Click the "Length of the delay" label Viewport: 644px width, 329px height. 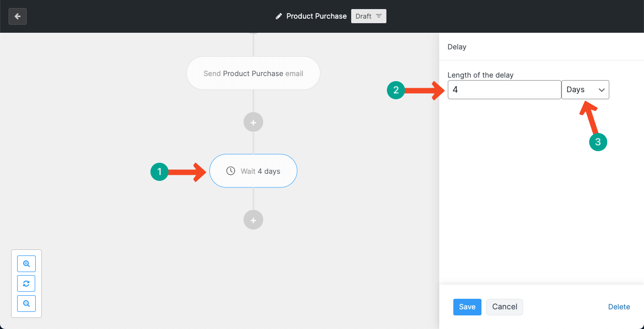(480, 75)
